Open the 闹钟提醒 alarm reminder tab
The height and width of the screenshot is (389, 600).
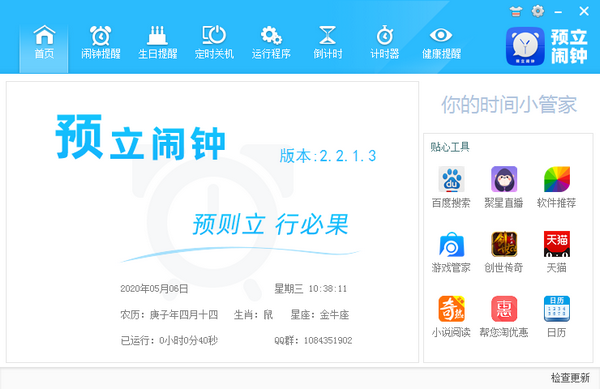(101, 42)
